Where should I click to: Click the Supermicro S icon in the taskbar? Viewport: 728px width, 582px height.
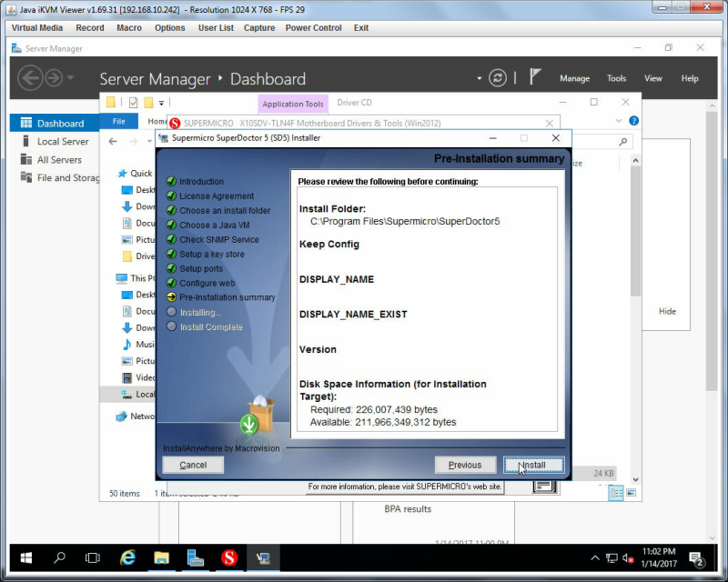coord(229,557)
